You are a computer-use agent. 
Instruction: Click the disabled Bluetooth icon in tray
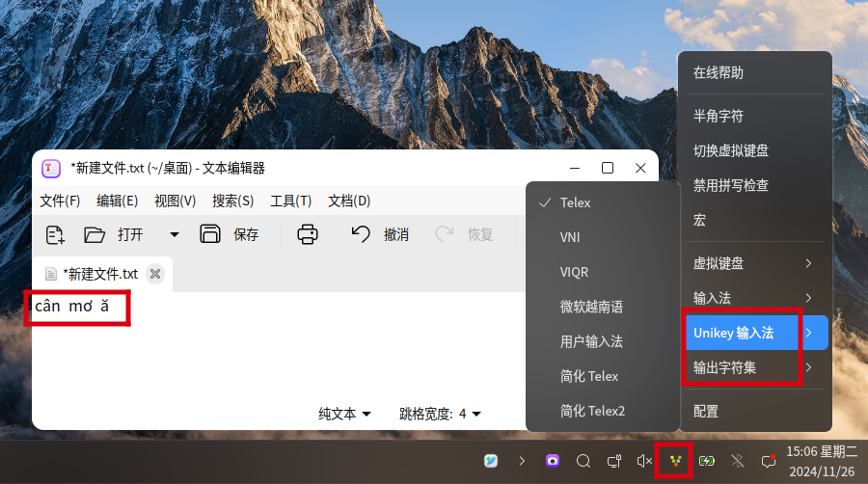click(x=738, y=461)
